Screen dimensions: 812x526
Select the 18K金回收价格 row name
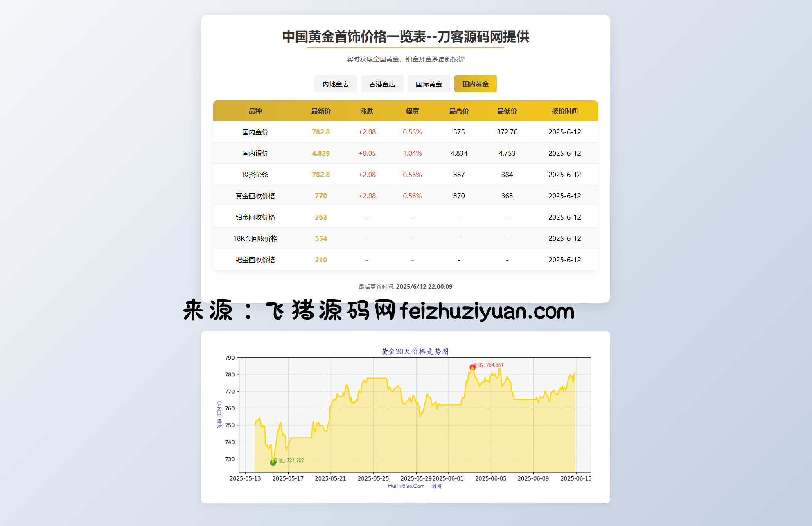[255, 238]
